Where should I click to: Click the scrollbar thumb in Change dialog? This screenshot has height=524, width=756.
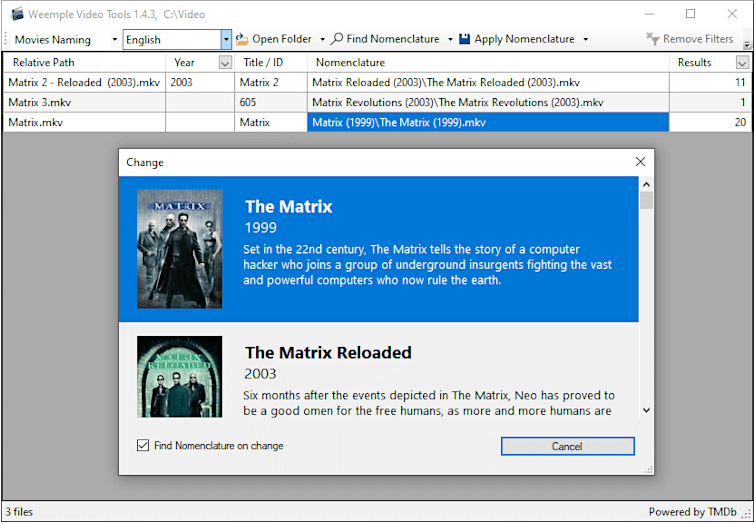click(647, 200)
